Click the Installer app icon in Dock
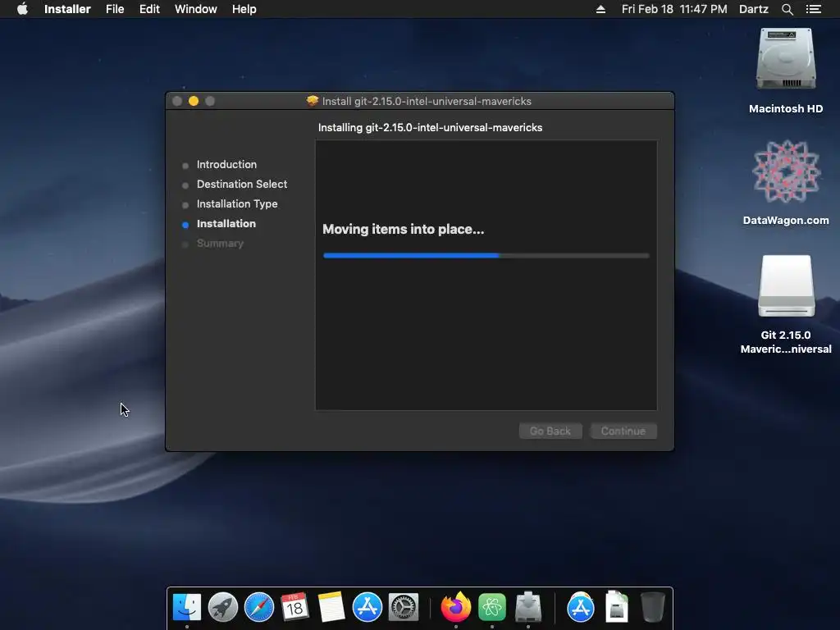 coord(528,607)
